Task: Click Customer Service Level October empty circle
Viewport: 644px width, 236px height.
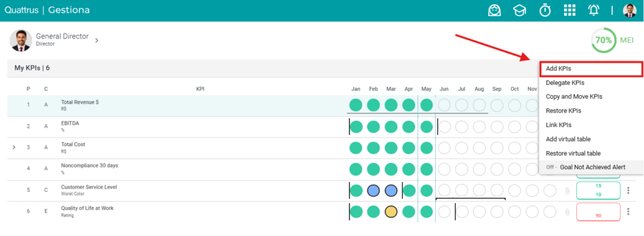Action: (514, 190)
